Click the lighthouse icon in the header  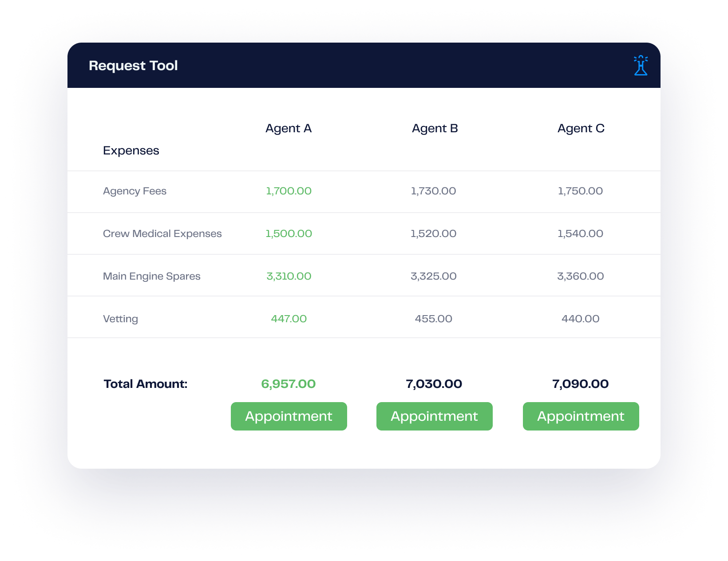[641, 66]
